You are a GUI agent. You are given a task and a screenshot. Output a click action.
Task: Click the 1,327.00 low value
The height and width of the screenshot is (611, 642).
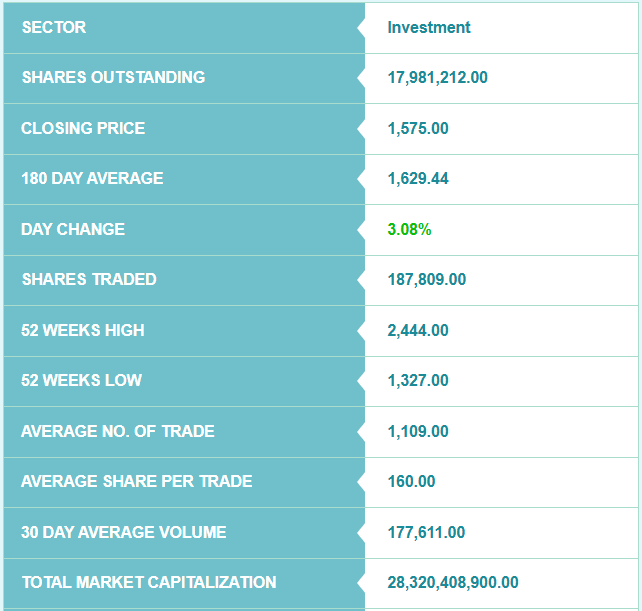tap(418, 380)
